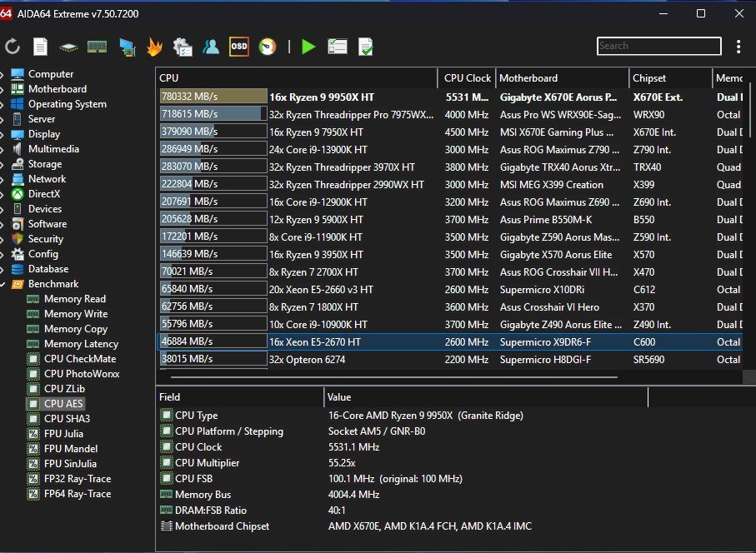Open the FP32 Ray-Trace benchmark
Viewport: 756px width, 553px height.
point(78,479)
